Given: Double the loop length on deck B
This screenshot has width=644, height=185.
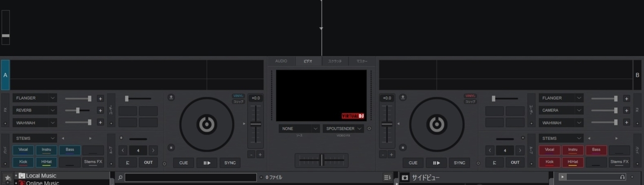Looking at the screenshot, I should tap(520, 150).
